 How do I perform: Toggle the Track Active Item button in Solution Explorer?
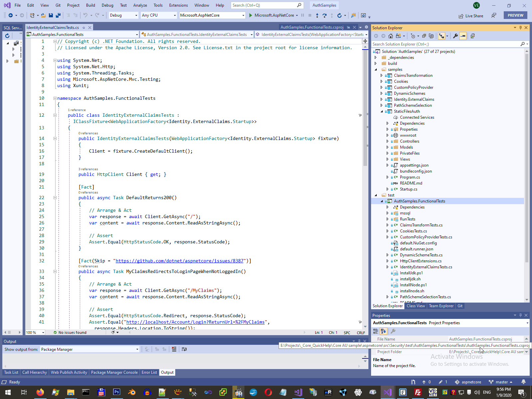[x=463, y=36]
